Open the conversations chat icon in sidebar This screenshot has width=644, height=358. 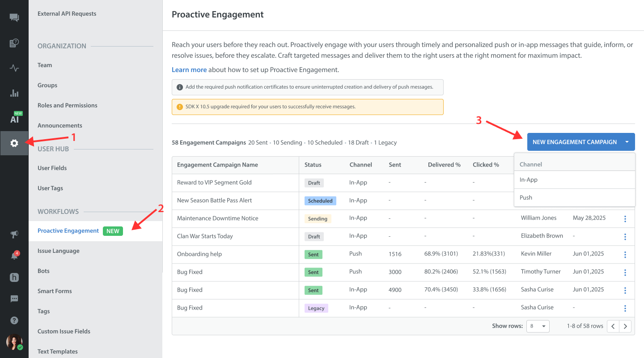click(x=14, y=18)
